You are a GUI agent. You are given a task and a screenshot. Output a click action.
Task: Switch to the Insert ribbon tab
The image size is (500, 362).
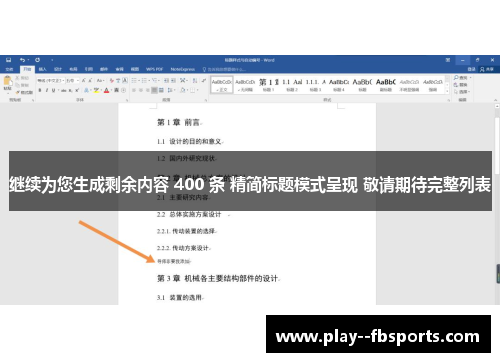[x=42, y=69]
